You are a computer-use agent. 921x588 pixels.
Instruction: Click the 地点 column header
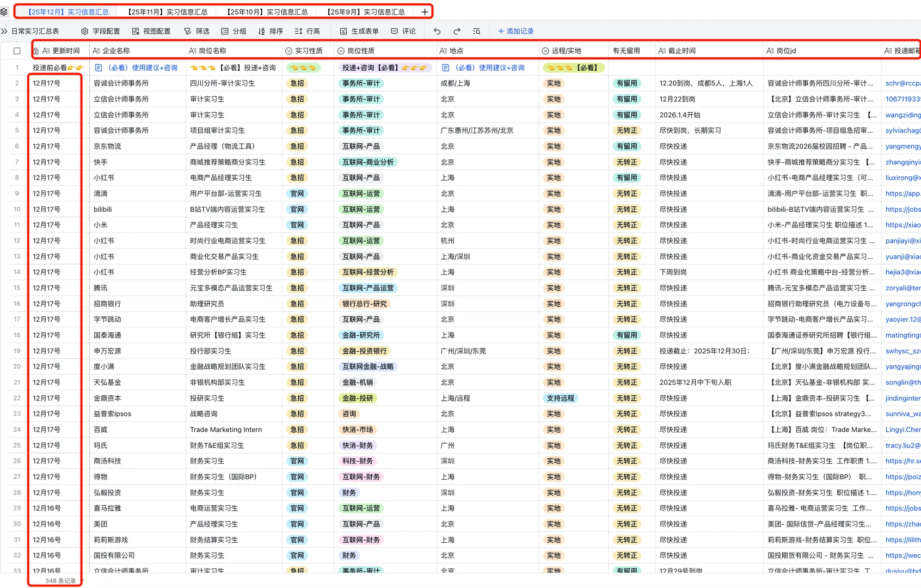488,51
